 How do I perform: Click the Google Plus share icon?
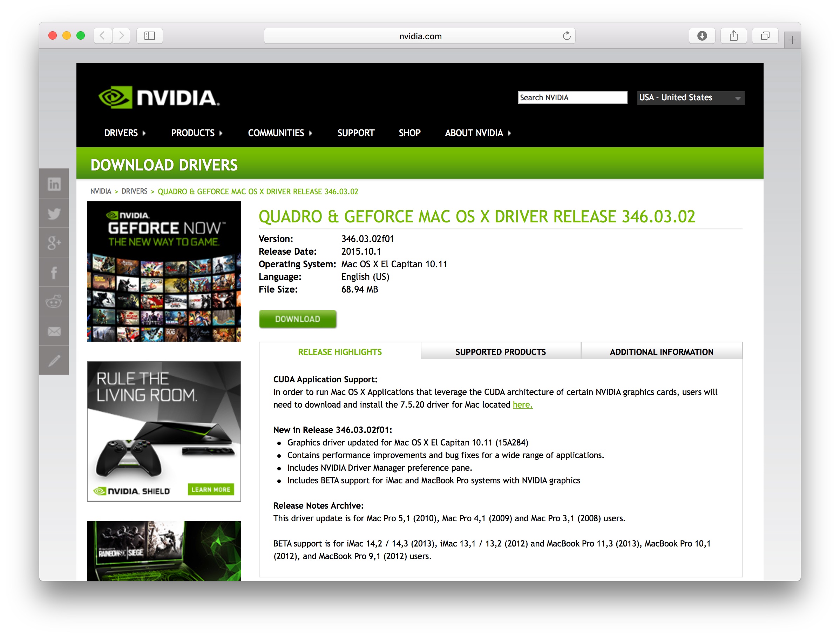[x=54, y=243]
